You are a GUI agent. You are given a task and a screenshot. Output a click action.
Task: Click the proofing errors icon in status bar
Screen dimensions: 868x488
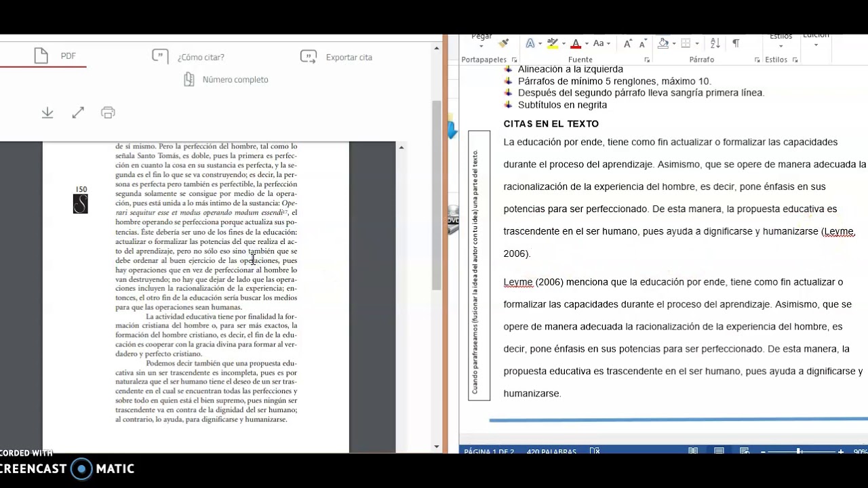[x=595, y=451]
